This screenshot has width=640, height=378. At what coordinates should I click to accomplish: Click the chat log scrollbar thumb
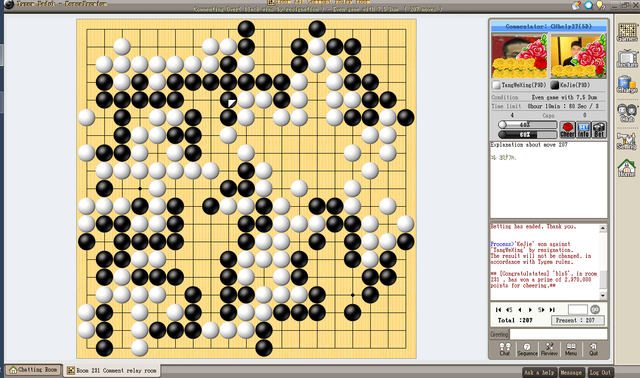coord(603,279)
